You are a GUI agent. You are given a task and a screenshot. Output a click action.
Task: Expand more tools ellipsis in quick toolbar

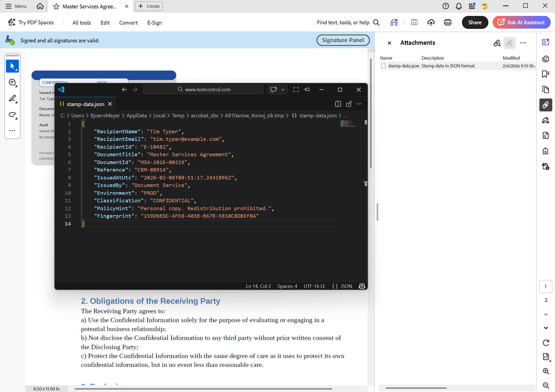pyautogui.click(x=12, y=131)
